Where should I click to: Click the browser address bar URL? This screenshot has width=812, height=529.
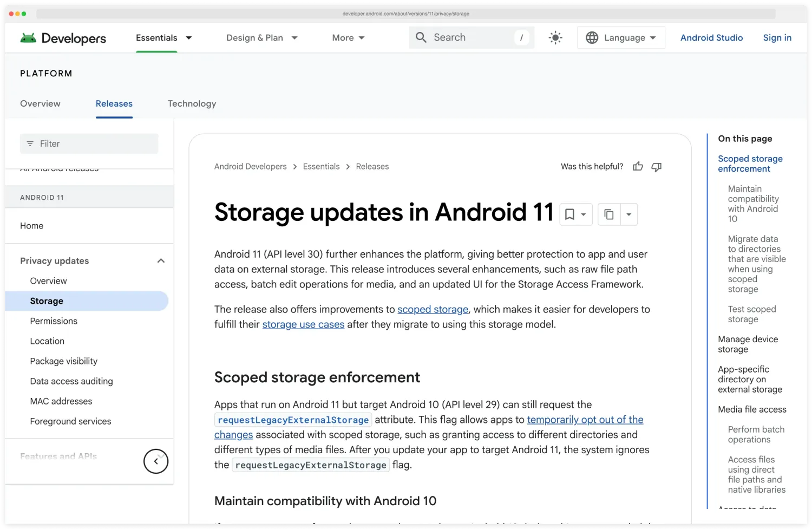[406, 14]
